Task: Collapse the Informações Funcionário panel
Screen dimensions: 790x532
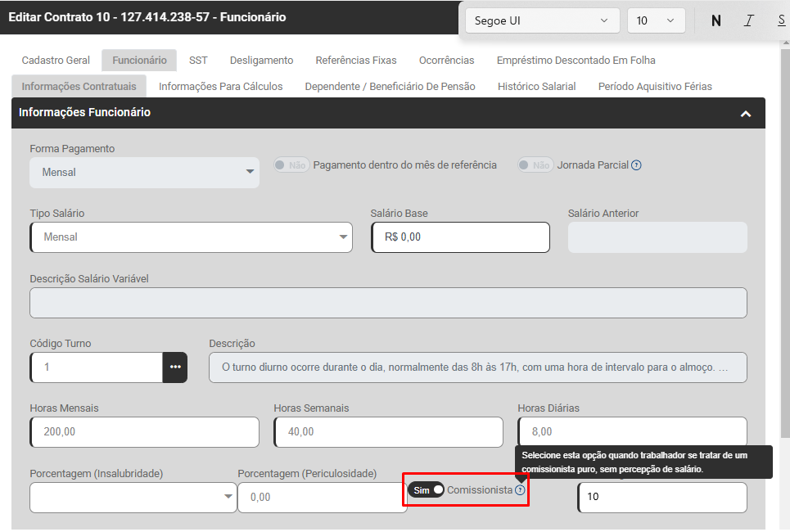Action: 745,114
